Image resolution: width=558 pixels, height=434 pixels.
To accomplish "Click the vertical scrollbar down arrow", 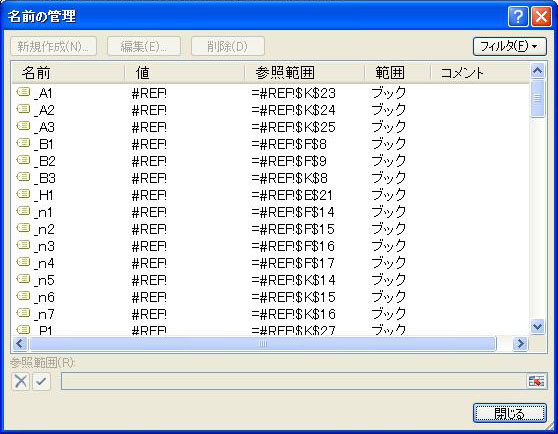I will 537,326.
